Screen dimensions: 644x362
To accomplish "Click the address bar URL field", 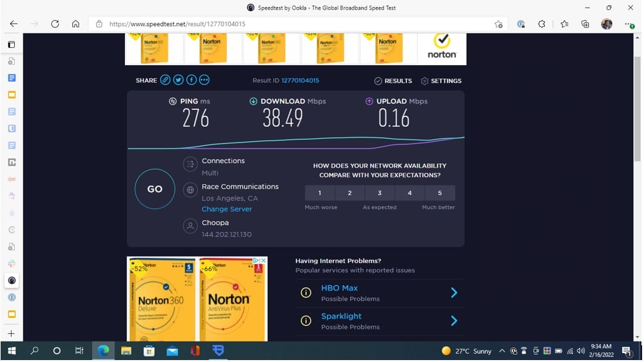I will pos(298,24).
